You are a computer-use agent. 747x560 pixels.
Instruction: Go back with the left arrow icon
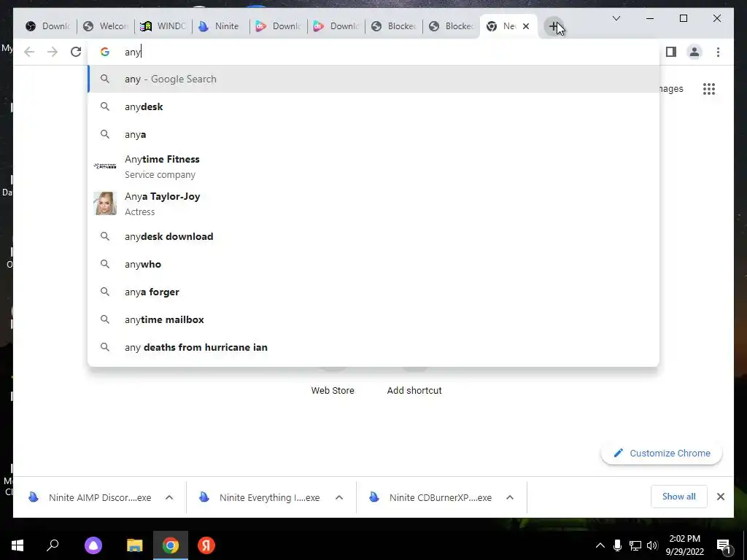tap(29, 52)
